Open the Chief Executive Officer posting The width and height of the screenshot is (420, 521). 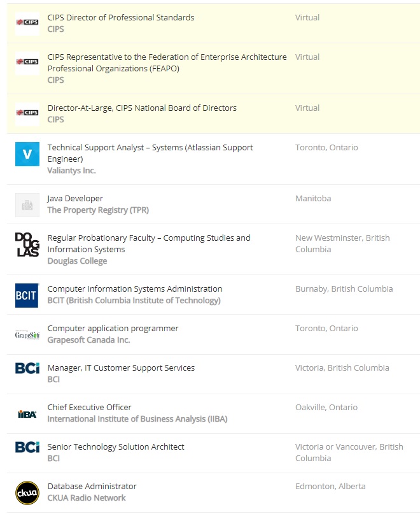pos(89,408)
